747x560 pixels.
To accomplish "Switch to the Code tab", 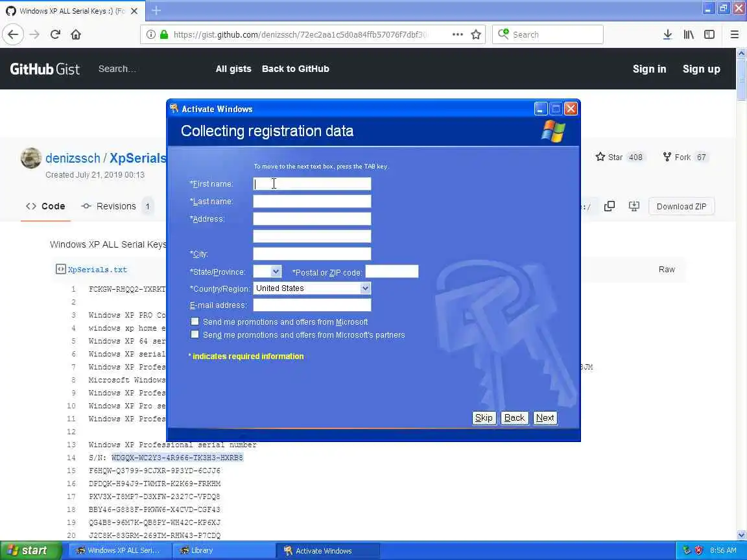I will [x=46, y=206].
